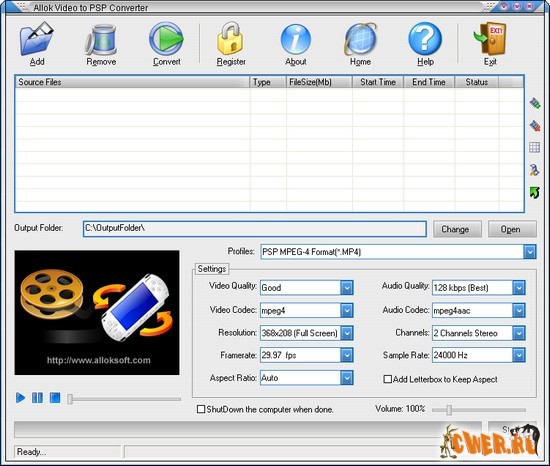Check ShutDown the computer when done
Viewport: 550px width, 466px height.
[x=201, y=409]
